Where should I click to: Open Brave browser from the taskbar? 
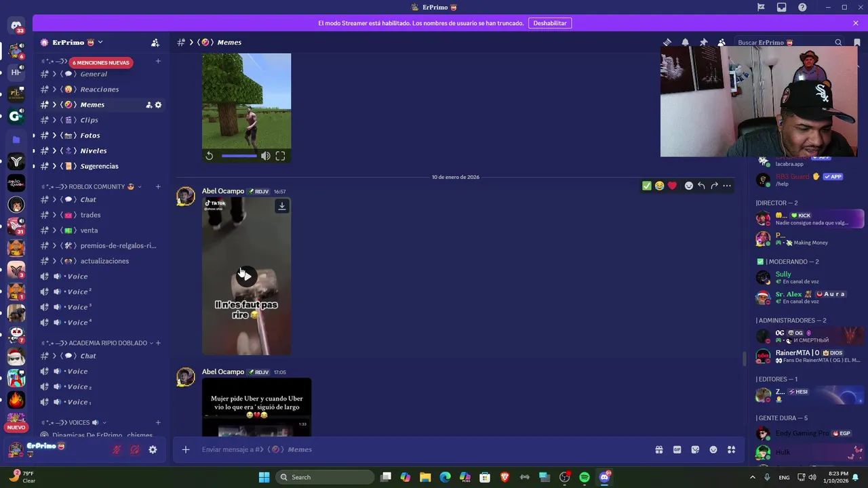point(505,477)
